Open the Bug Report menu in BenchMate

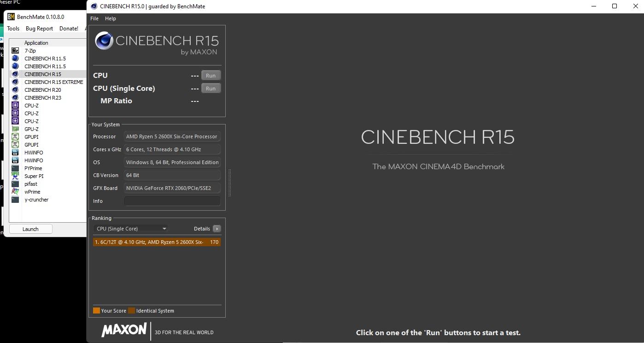click(39, 29)
